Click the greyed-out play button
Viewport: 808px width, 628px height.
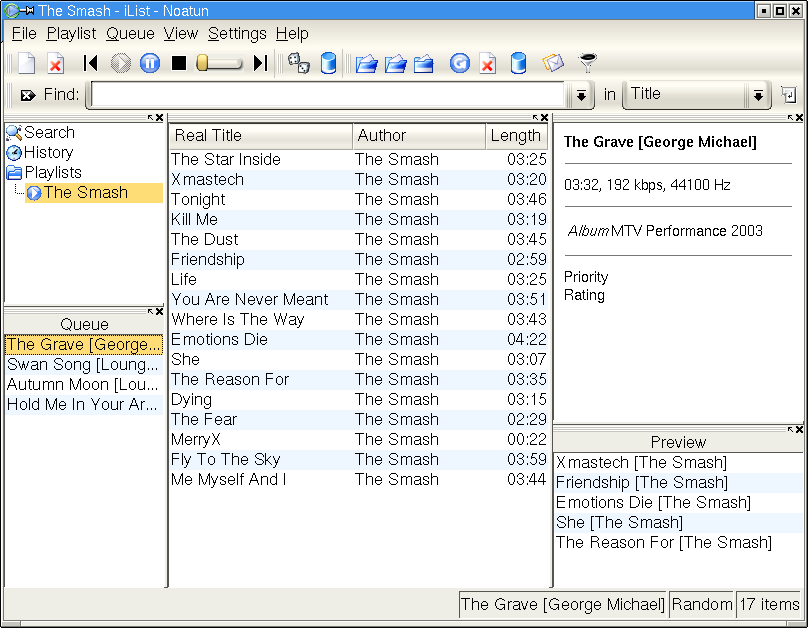[x=121, y=63]
